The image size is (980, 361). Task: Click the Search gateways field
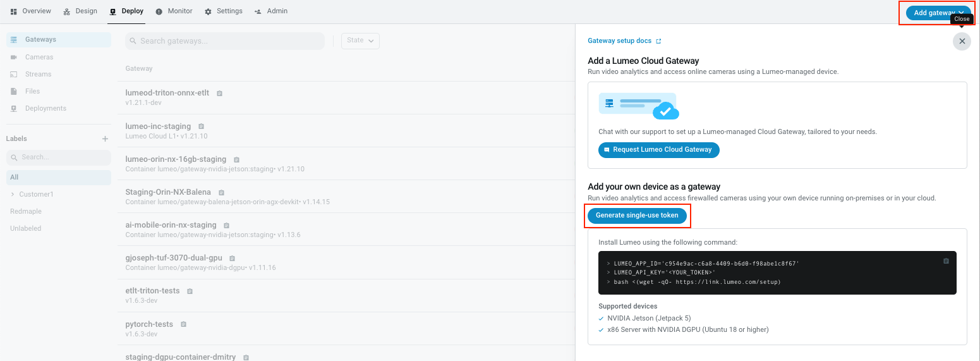[225, 41]
